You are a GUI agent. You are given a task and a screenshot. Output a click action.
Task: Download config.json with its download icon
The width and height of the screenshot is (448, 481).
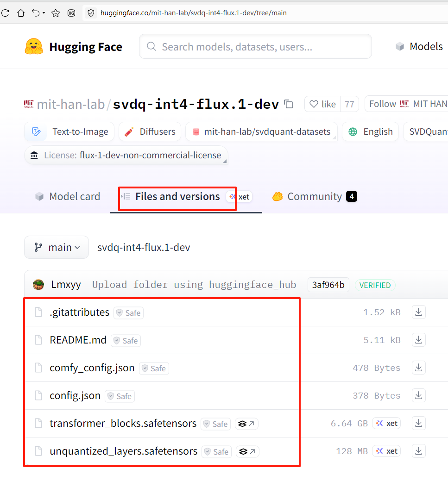tap(418, 396)
